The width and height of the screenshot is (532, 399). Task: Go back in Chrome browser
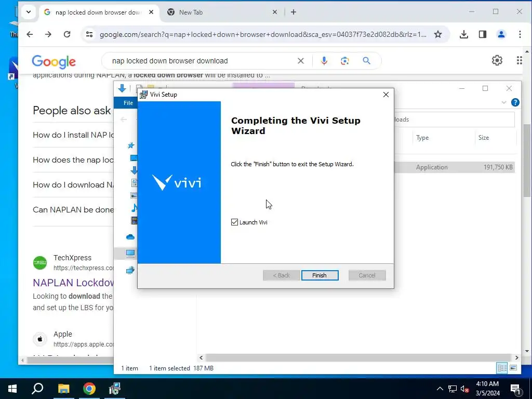click(30, 34)
